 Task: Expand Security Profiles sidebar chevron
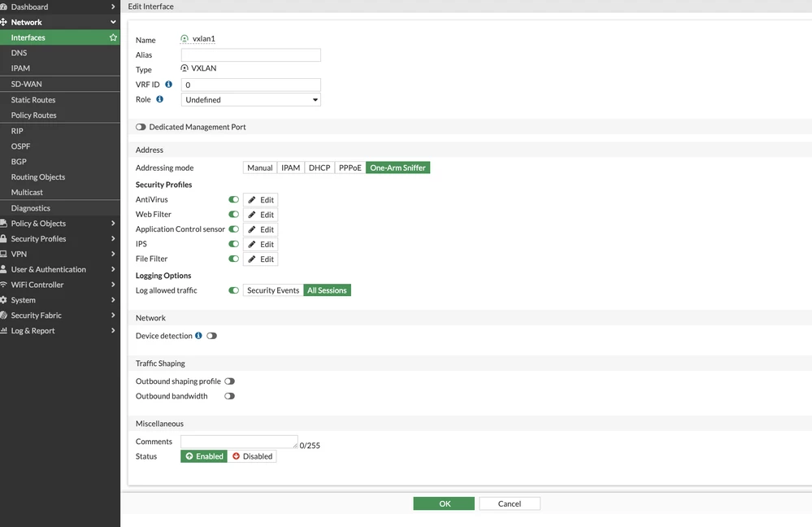[113, 239]
